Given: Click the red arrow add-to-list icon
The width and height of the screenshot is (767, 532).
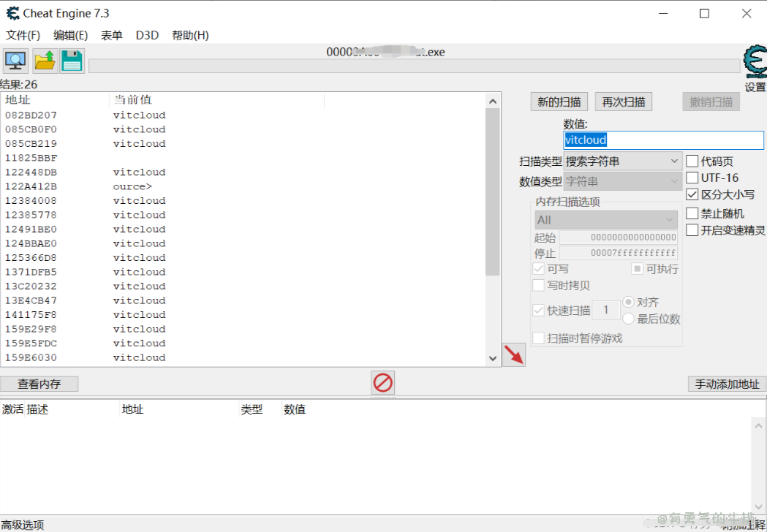Looking at the screenshot, I should click(x=514, y=355).
